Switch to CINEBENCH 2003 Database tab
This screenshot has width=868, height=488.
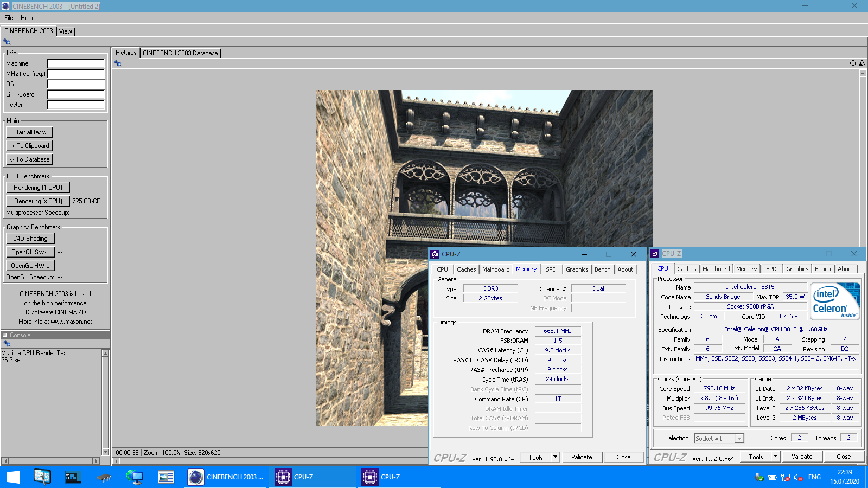tap(180, 53)
